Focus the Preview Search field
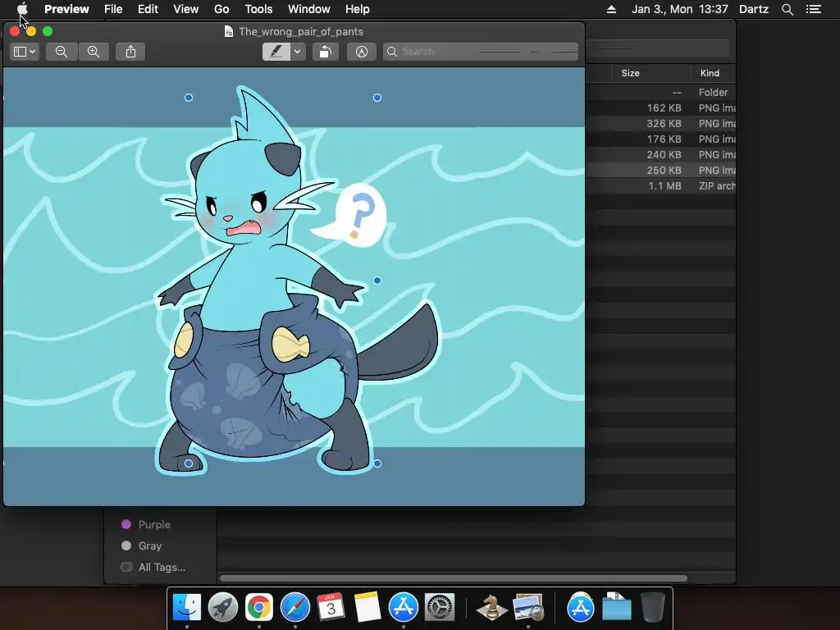Image resolution: width=840 pixels, height=630 pixels. pos(481,52)
